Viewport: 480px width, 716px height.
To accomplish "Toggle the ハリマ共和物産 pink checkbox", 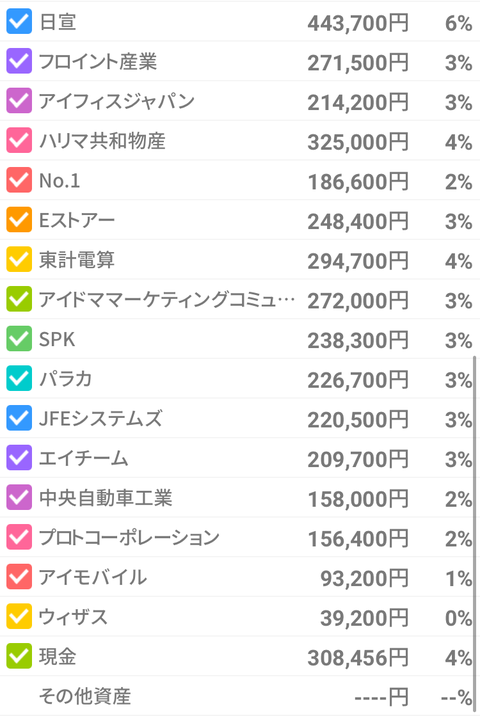I will pyautogui.click(x=19, y=141).
